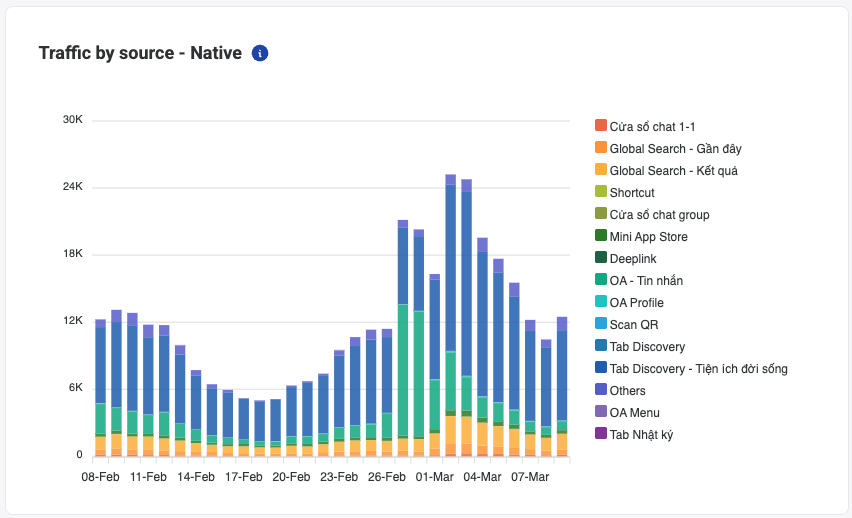Click the Deeplink legend color swatch
The height and width of the screenshot is (518, 852).
(x=600, y=258)
